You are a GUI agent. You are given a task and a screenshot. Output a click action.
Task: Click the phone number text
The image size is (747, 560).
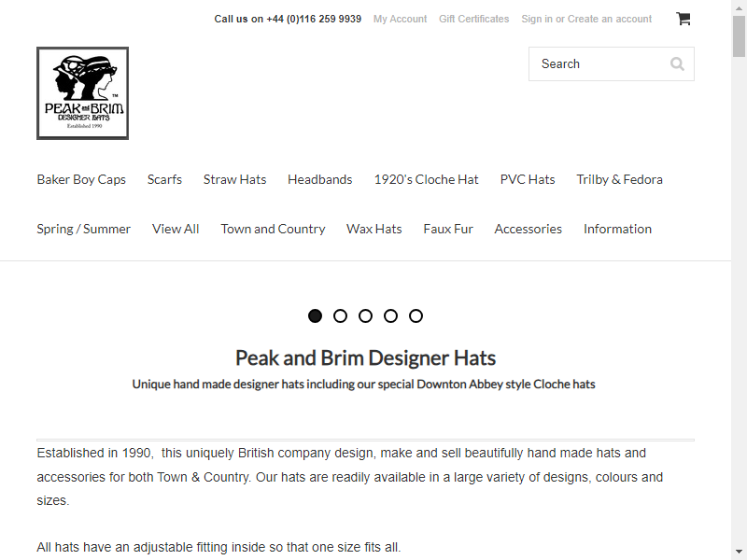tap(314, 19)
